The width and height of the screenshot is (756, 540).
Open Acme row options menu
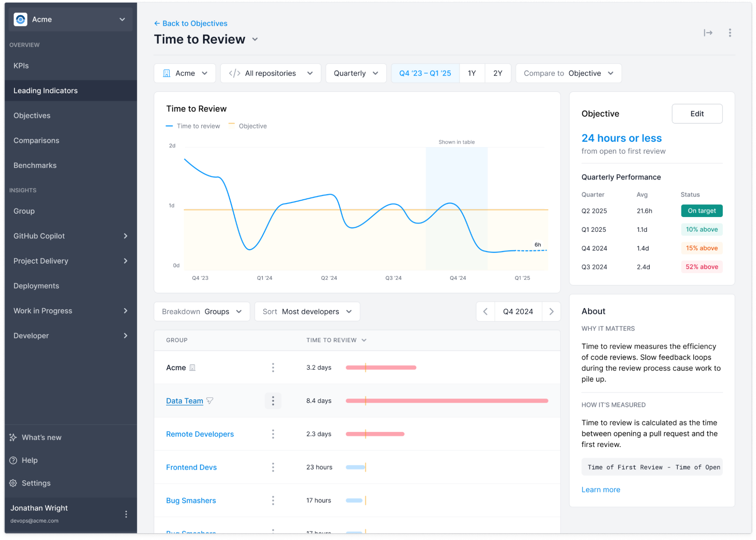(273, 368)
